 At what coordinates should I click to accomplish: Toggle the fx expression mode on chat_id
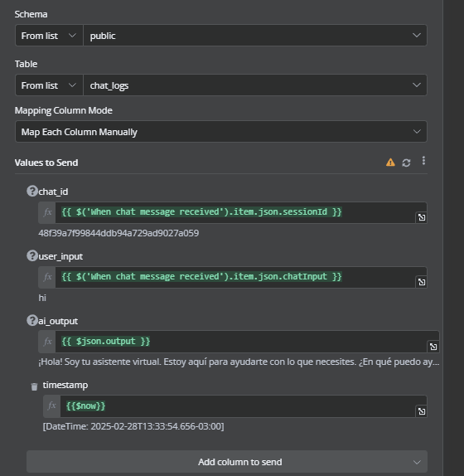point(47,212)
